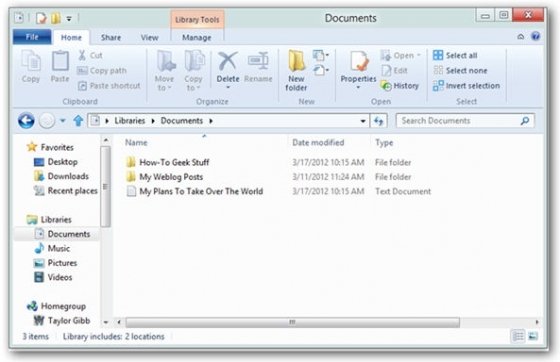
Task: Click the navigation pane vertical scrollbar thumb
Action: (105, 187)
